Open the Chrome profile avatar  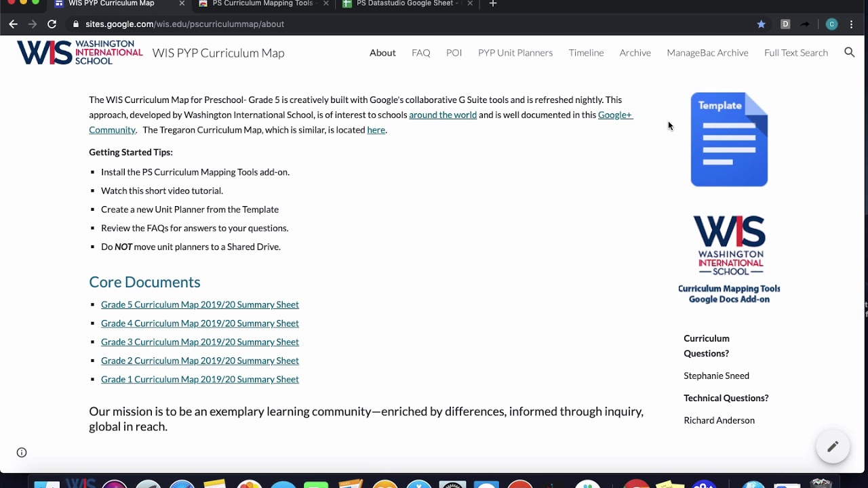pos(831,24)
